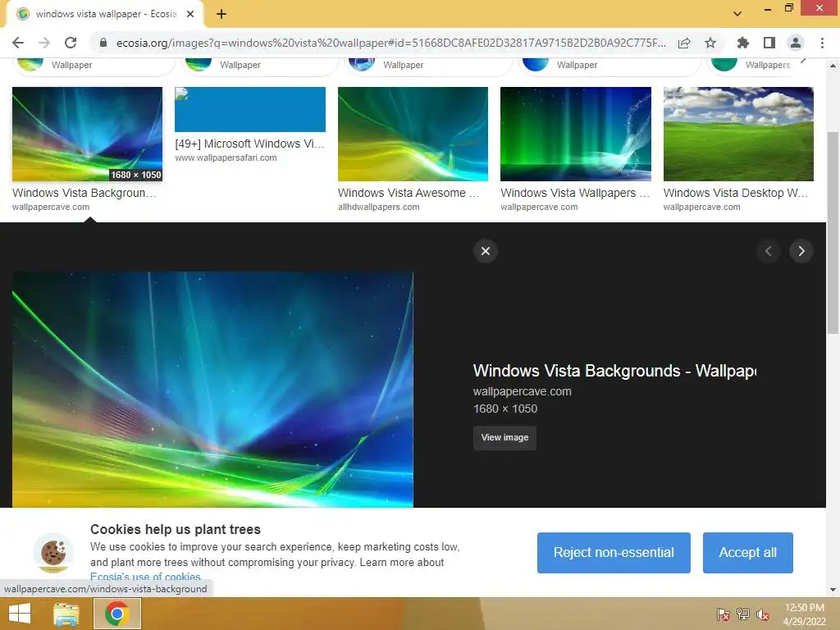Go to next image in preview
The height and width of the screenshot is (630, 840).
pos(801,251)
